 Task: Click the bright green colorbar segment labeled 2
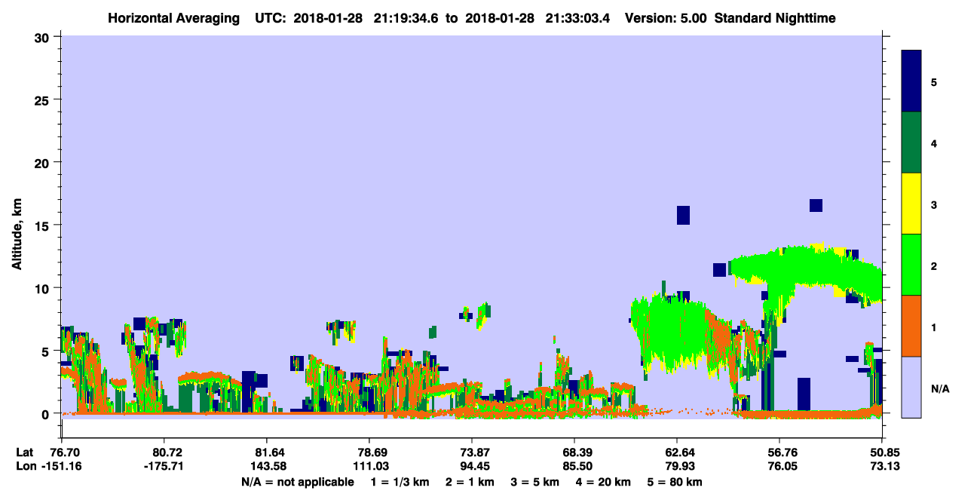pos(911,265)
